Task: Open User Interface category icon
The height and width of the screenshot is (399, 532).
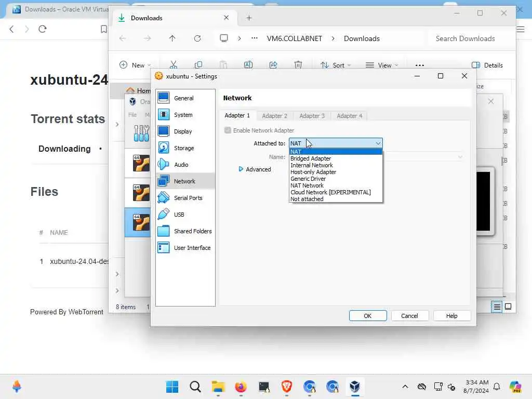Action: 164,248
